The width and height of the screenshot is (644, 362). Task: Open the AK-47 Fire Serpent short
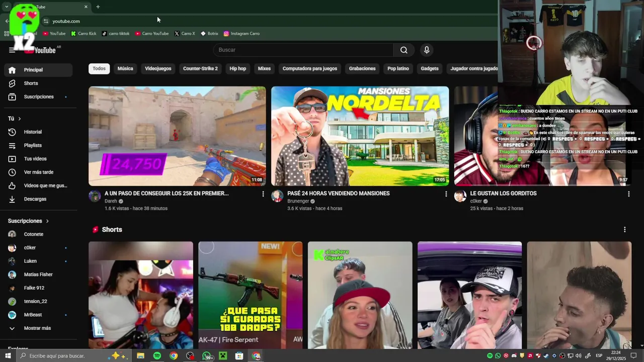coord(250,295)
